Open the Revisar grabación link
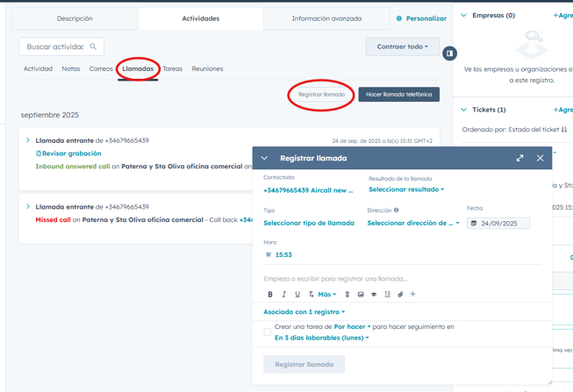 (70, 153)
